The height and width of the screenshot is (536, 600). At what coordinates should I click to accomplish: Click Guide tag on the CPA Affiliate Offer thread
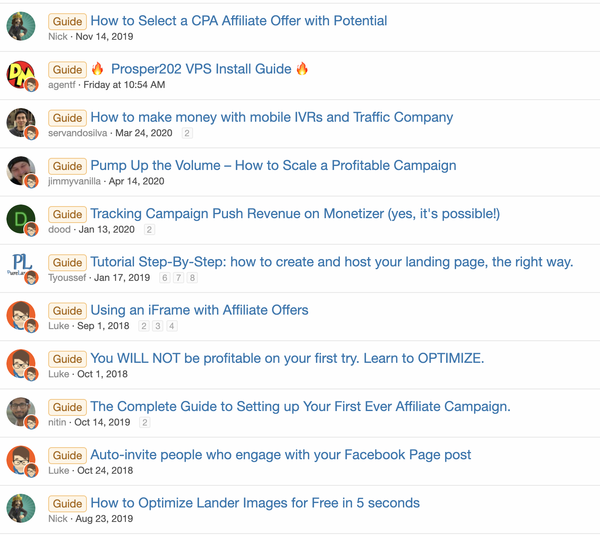tap(67, 21)
